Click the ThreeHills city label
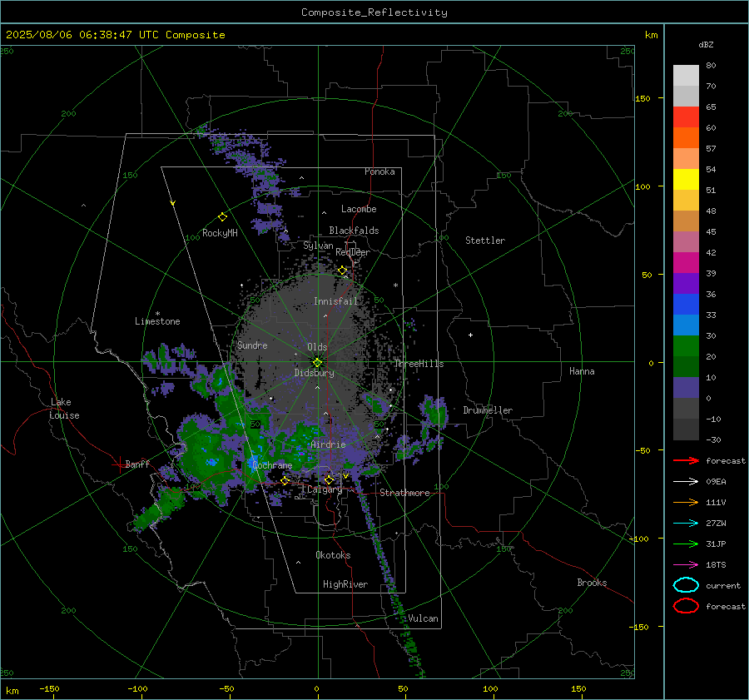 419,364
